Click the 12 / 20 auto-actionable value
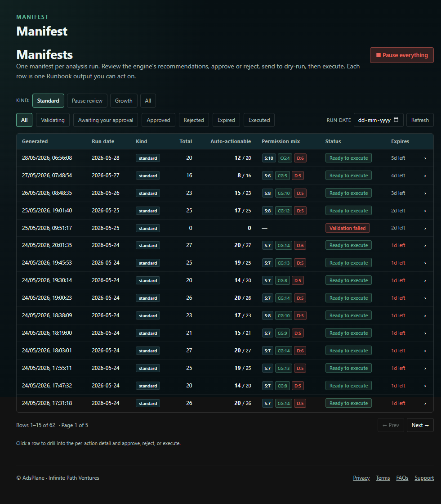 coord(243,158)
